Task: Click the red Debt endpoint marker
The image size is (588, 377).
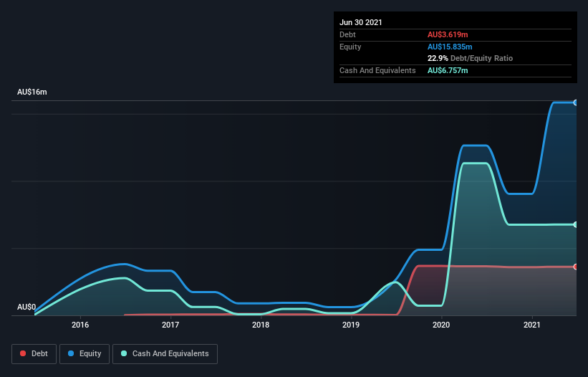Action: pyautogui.click(x=576, y=267)
